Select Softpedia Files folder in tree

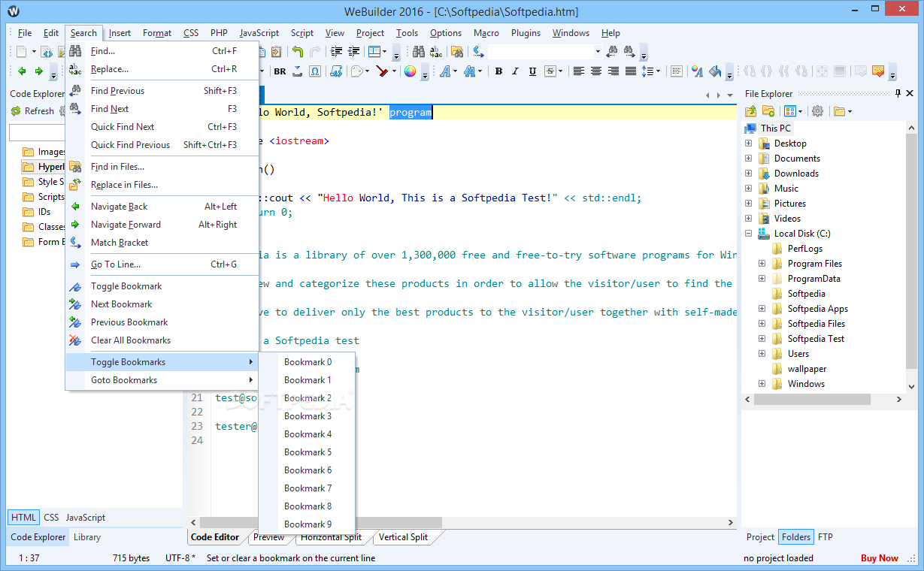click(x=816, y=324)
